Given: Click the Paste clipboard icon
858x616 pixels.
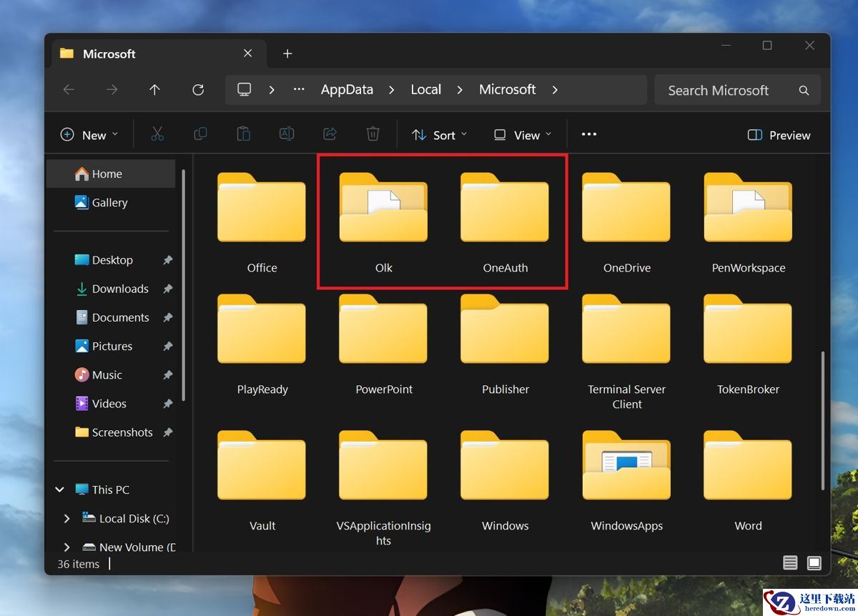Looking at the screenshot, I should click(244, 134).
